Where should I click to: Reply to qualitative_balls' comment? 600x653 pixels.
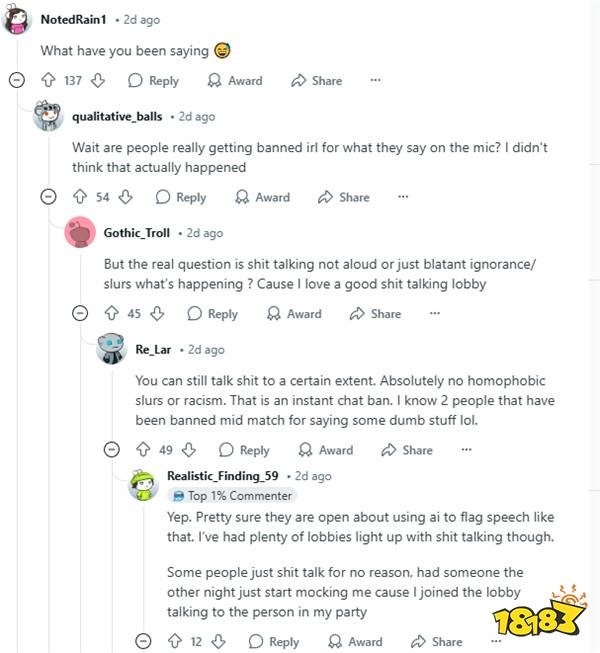[x=181, y=198]
